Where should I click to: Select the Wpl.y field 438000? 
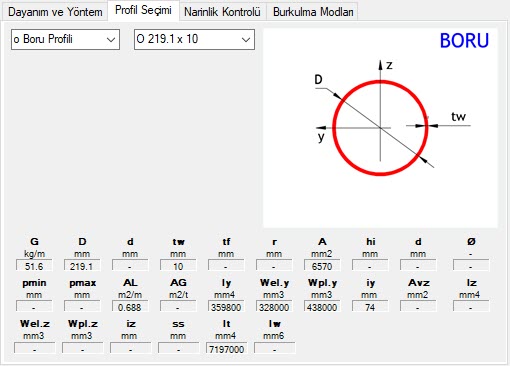pyautogui.click(x=322, y=307)
